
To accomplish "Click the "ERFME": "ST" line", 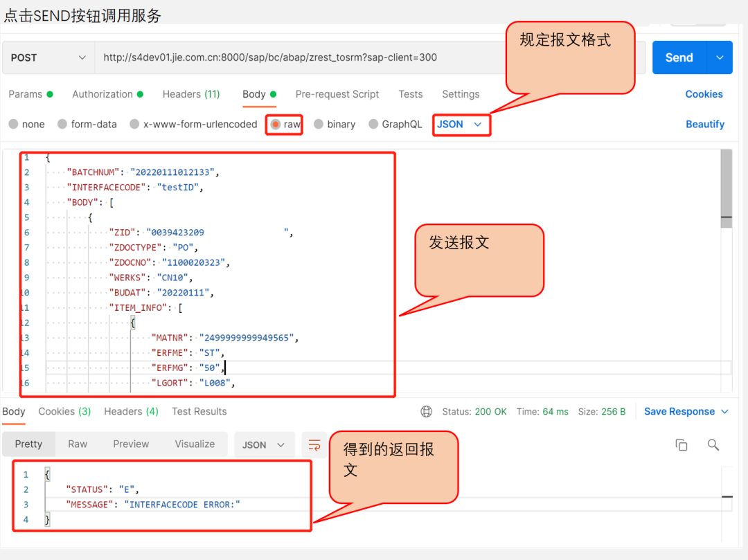I will [188, 353].
